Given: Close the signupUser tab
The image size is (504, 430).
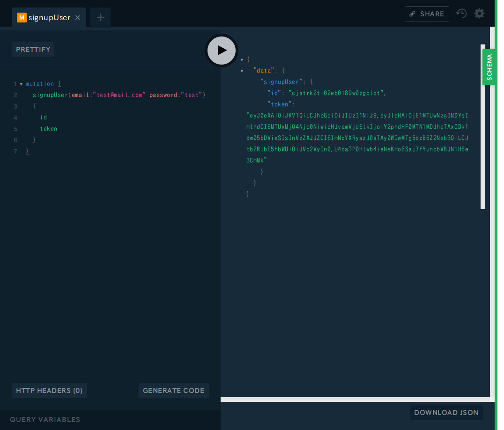Looking at the screenshot, I should coord(78,18).
